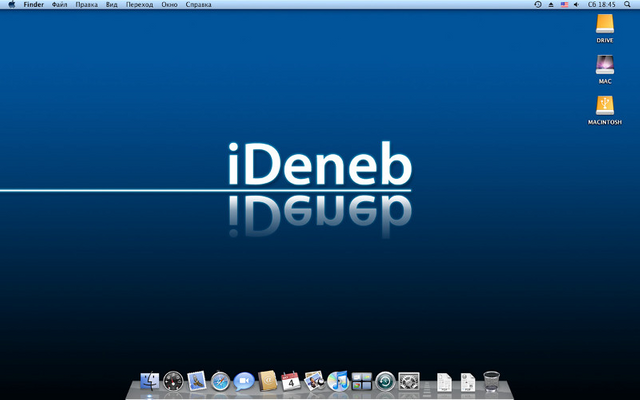640x400 pixels.
Task: Click the clock showing Сб 18:45
Action: click(601, 4)
